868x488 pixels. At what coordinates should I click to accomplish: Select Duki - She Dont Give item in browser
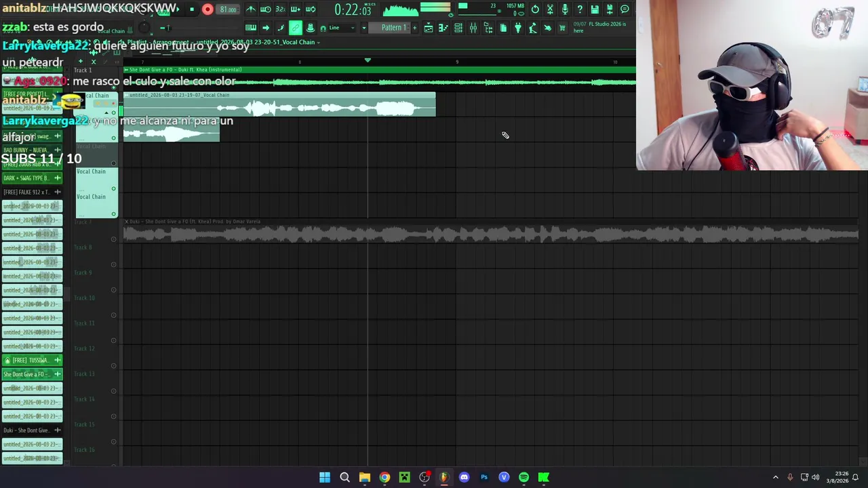[x=32, y=430]
